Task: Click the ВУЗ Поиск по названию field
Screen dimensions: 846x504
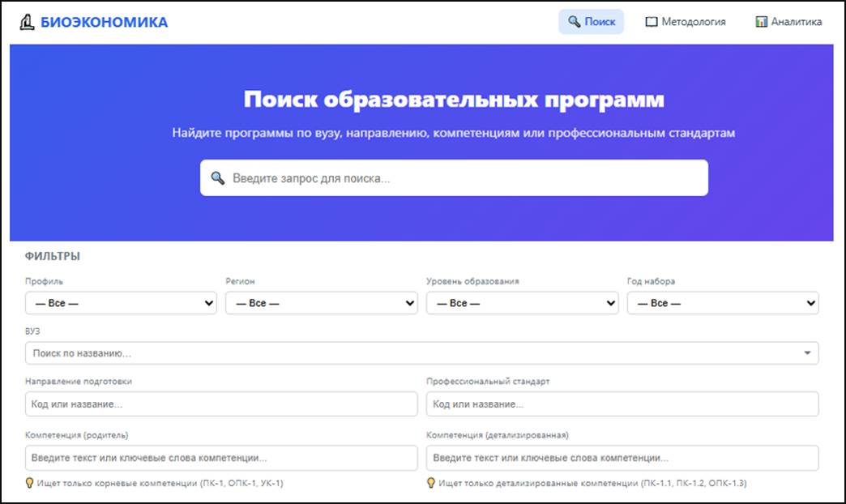Action: (x=422, y=353)
